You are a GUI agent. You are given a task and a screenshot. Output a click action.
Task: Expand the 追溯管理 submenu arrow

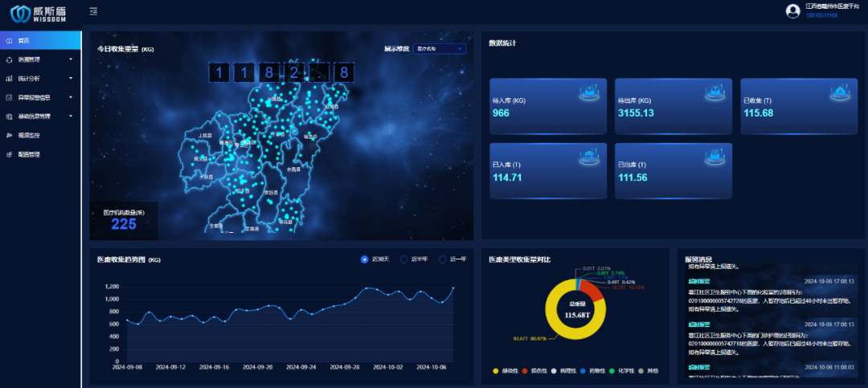tap(71, 59)
